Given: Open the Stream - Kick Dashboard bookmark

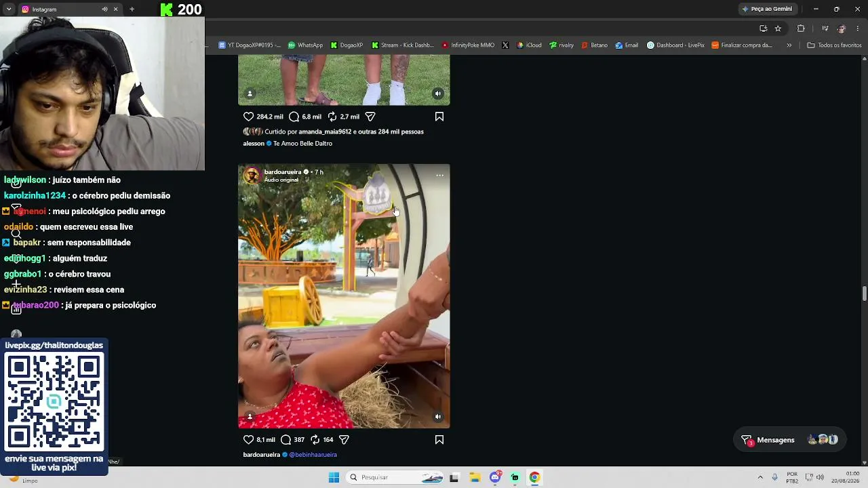Looking at the screenshot, I should [x=403, y=45].
